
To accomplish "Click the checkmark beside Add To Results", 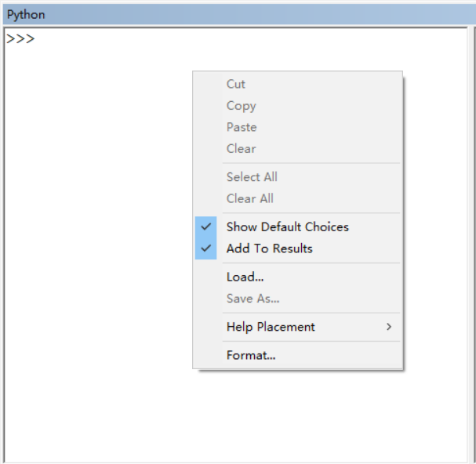I will pyautogui.click(x=206, y=248).
